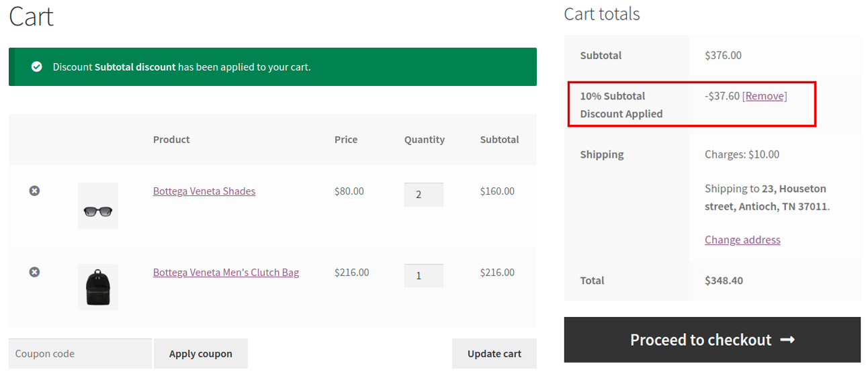The image size is (868, 374).
Task: Open the black backpack product thumbnail
Action: point(98,287)
